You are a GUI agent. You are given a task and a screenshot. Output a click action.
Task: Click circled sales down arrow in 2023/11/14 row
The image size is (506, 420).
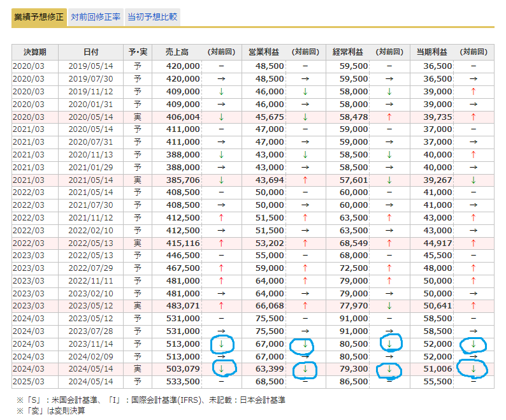click(x=221, y=344)
